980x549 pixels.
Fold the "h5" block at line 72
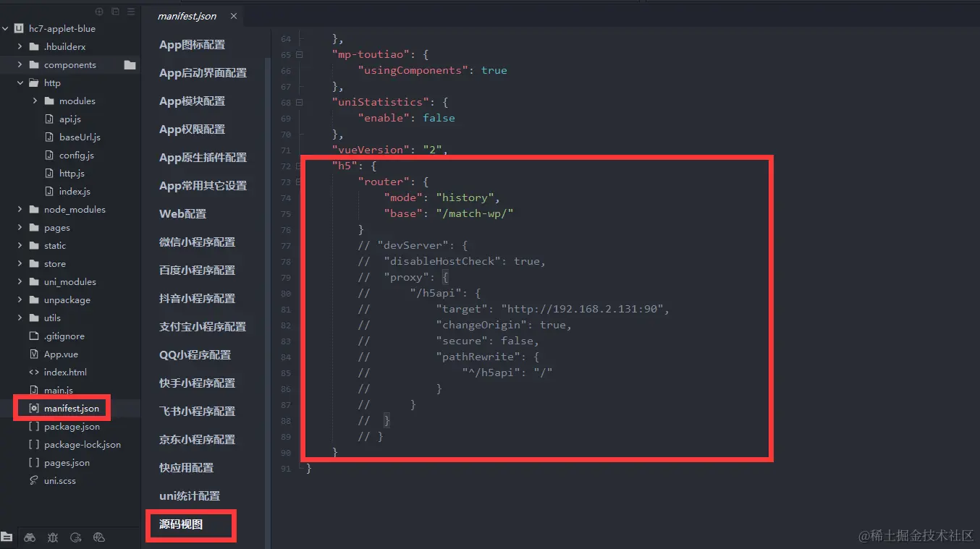(x=300, y=166)
